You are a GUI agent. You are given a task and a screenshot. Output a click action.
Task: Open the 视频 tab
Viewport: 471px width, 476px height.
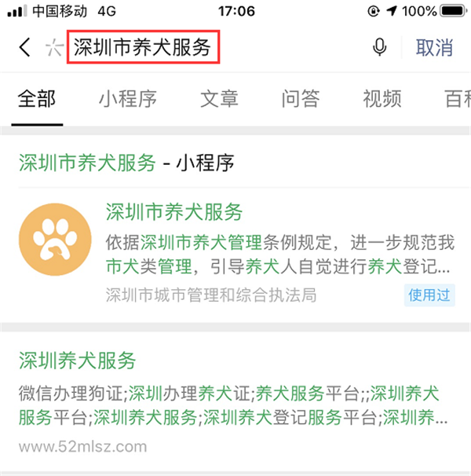[x=382, y=99]
